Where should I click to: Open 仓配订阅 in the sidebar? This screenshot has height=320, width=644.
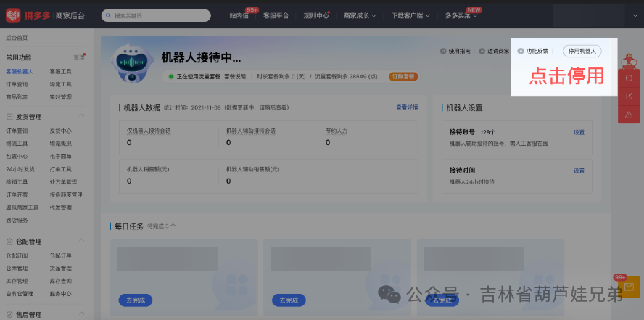coord(17,255)
